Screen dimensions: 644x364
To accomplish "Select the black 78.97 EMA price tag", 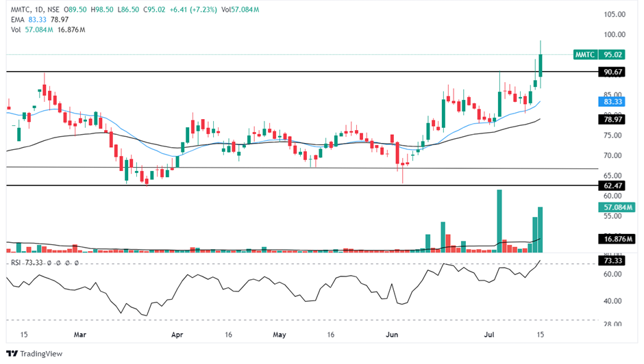I will pyautogui.click(x=612, y=120).
